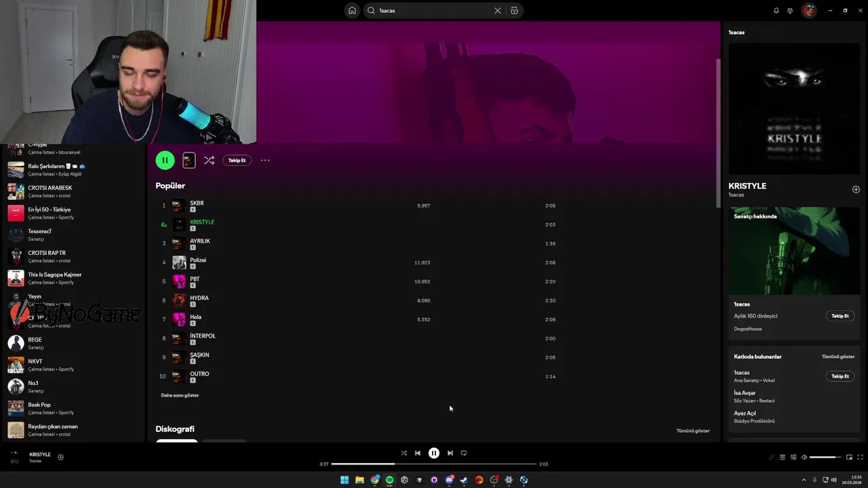The height and width of the screenshot is (488, 868).
Task: Open the Windows Start button
Action: point(344,480)
